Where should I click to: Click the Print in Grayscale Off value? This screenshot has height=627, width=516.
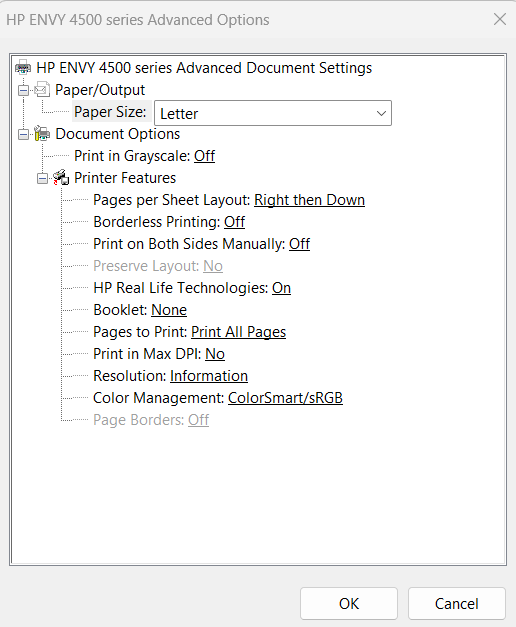click(x=204, y=156)
